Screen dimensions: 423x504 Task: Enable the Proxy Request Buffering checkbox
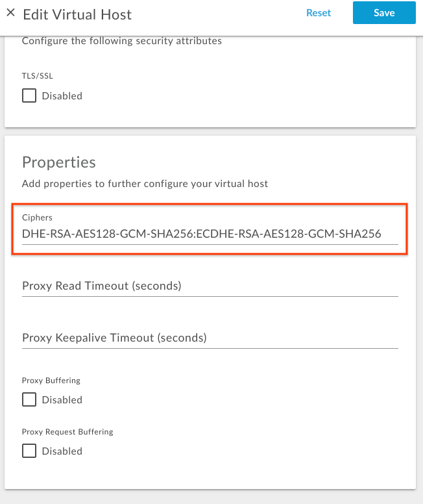(x=29, y=451)
